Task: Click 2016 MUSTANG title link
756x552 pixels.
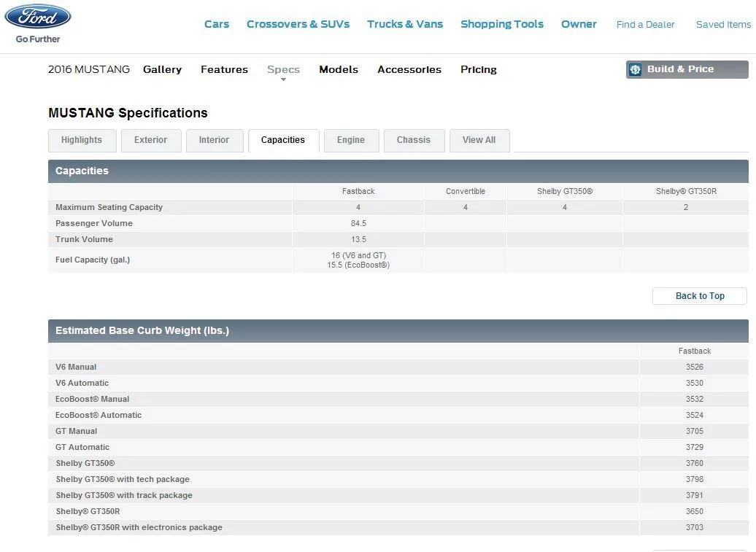Action: 89,69
